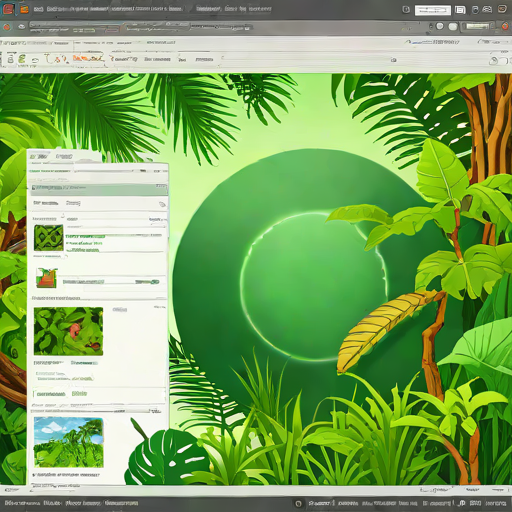The image size is (512, 512).
Task: Click the red circular button at second row's left
Action: click(7, 27)
